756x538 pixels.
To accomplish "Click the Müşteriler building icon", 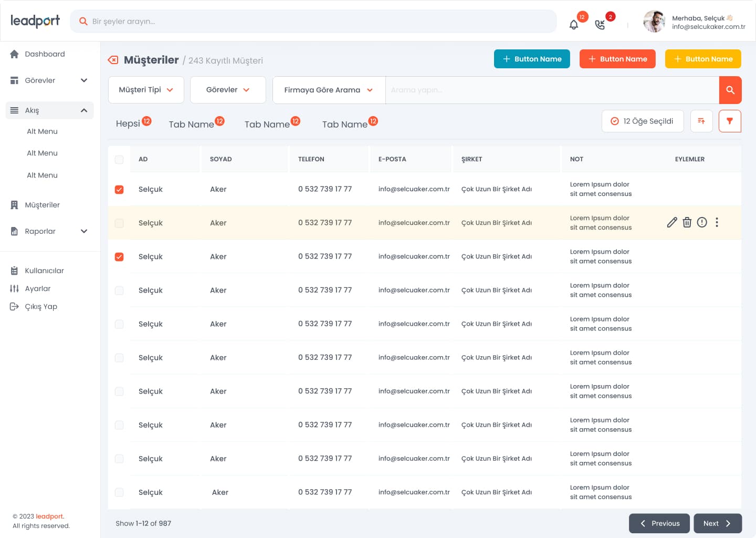I will [14, 205].
